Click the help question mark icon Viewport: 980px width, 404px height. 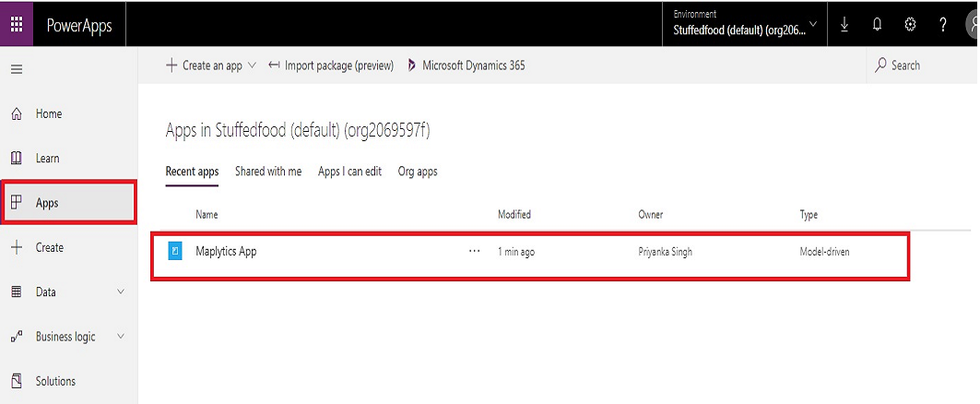click(943, 24)
